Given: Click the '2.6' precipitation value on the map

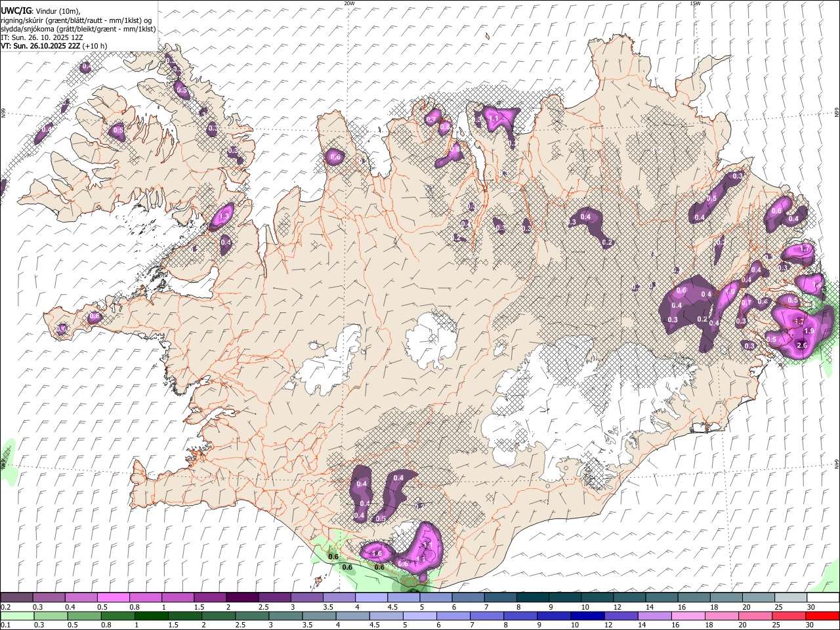Looking at the screenshot, I should pyautogui.click(x=801, y=345).
